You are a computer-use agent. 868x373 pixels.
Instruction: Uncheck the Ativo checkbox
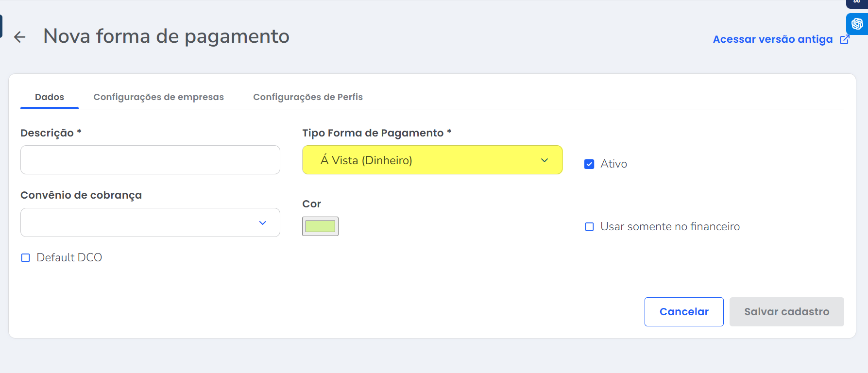[x=589, y=164]
